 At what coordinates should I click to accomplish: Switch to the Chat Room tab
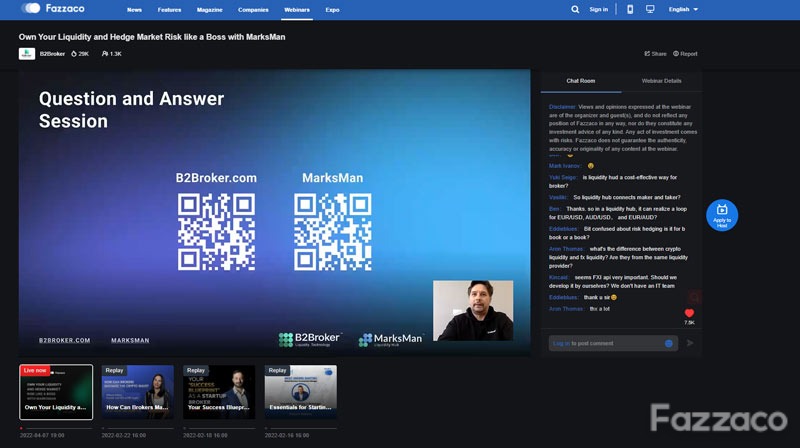[x=581, y=81]
